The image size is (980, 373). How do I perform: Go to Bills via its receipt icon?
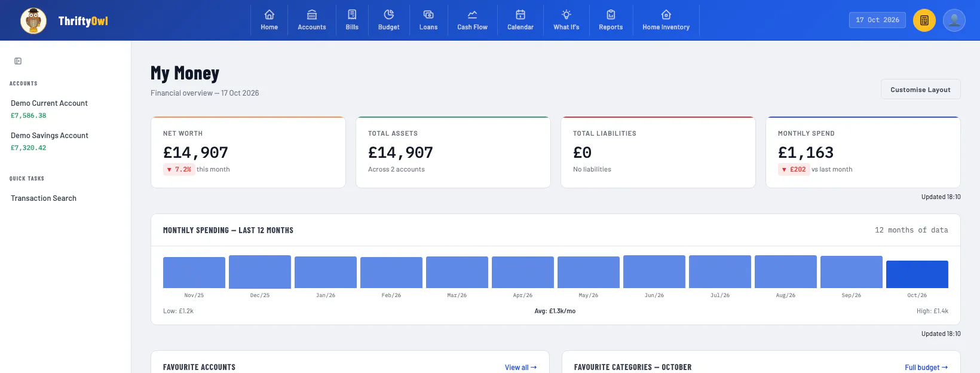pyautogui.click(x=352, y=14)
